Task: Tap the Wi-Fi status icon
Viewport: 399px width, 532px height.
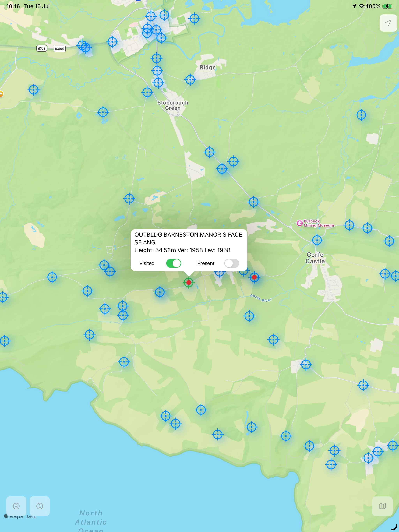Action: [x=361, y=6]
